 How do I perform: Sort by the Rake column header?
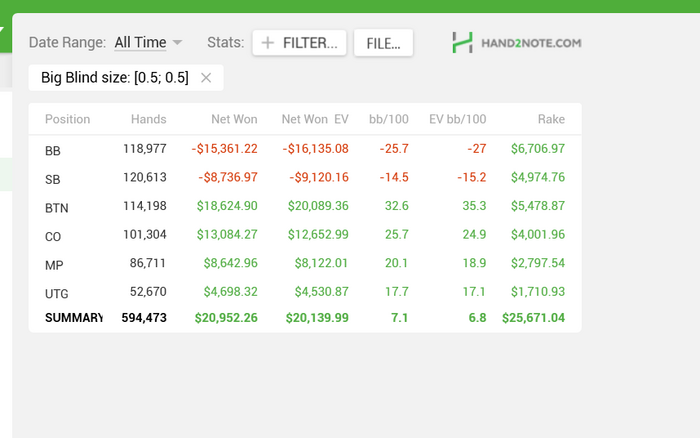point(551,119)
